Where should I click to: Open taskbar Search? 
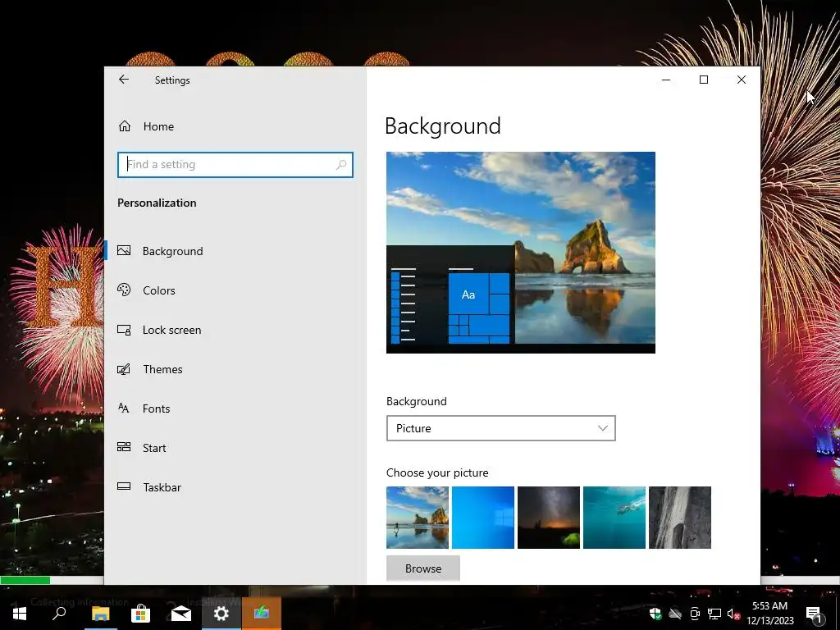click(x=59, y=614)
